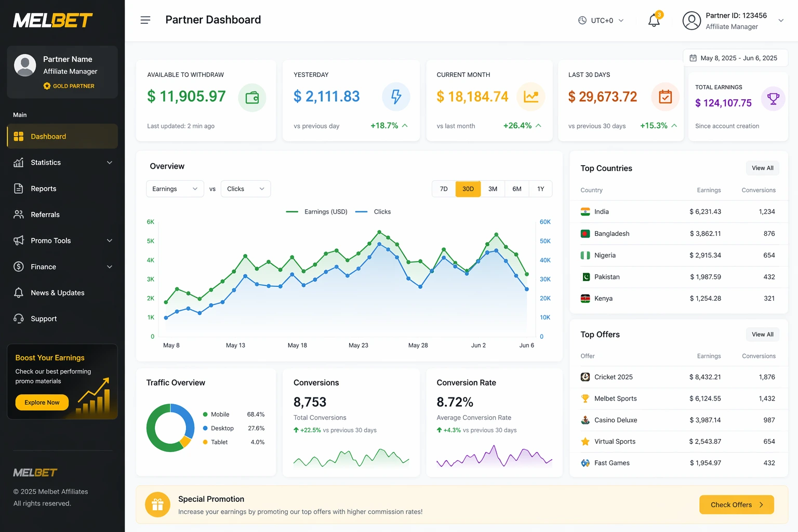The image size is (798, 532).
Task: Open the UTC+0 timezone dropdown
Action: (x=601, y=21)
